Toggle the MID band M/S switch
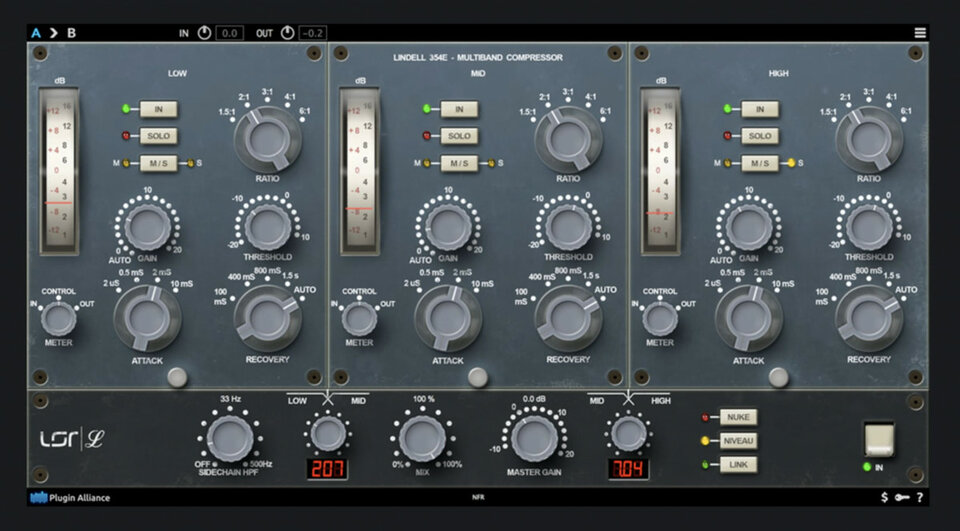Image resolution: width=960 pixels, height=531 pixels. [x=459, y=164]
